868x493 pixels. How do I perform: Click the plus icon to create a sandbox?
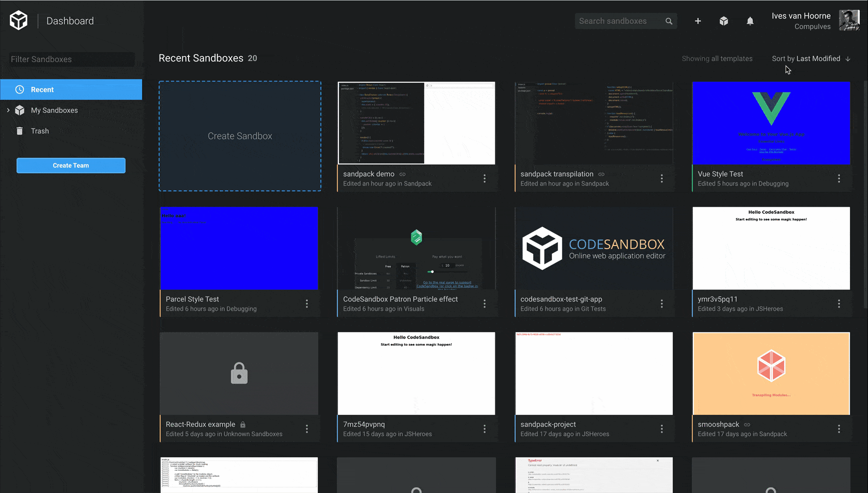[698, 21]
